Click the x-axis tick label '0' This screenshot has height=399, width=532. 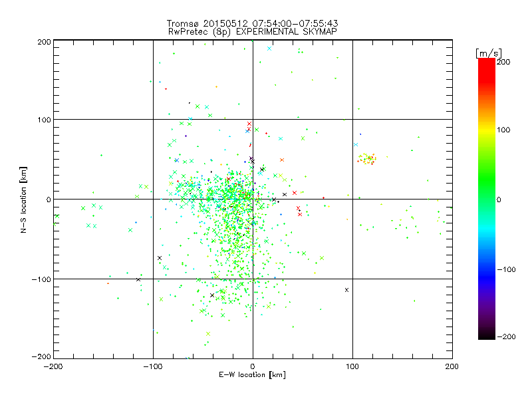(x=253, y=366)
